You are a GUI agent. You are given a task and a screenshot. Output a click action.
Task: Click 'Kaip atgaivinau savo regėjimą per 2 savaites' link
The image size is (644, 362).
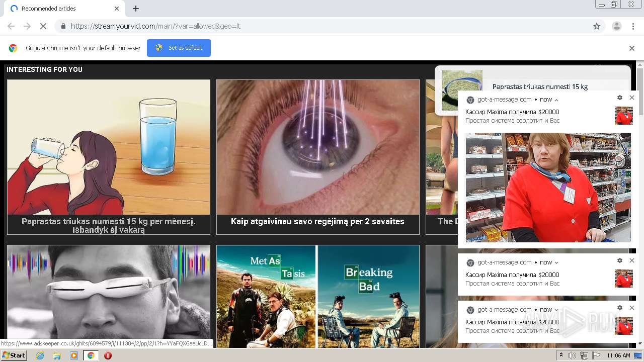click(317, 221)
